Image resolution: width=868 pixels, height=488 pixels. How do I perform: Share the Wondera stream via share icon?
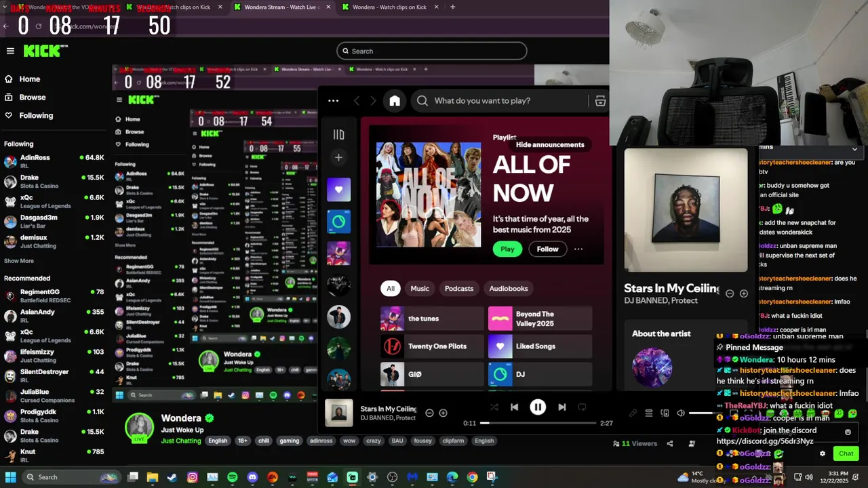[x=670, y=443]
